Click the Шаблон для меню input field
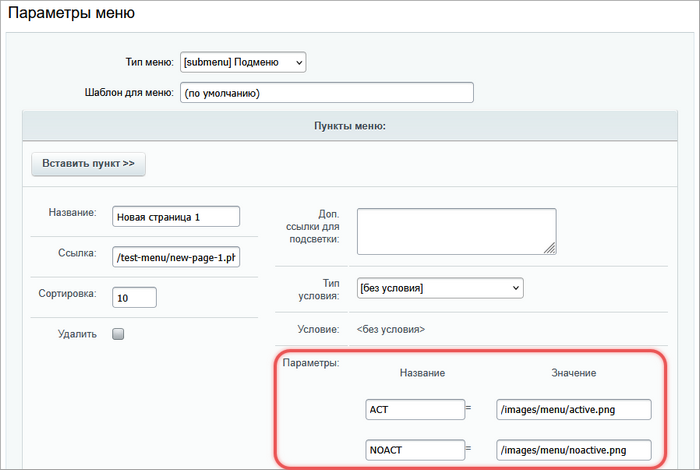The image size is (700, 470). pyautogui.click(x=325, y=93)
